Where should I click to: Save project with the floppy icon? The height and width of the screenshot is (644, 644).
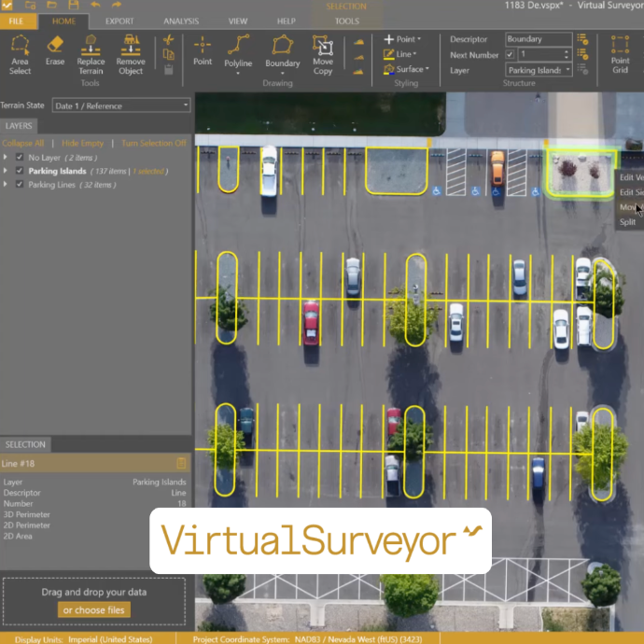74,5
